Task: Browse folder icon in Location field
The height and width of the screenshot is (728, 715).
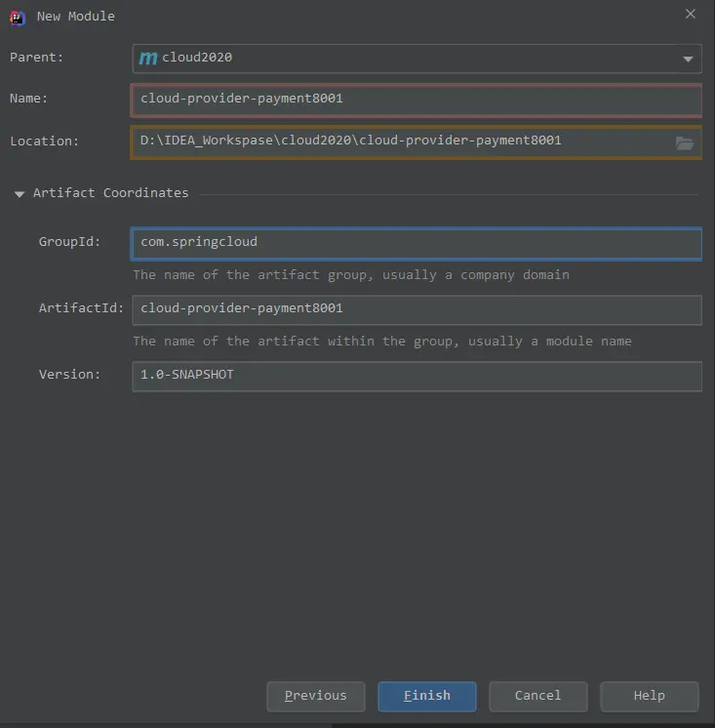Action: [x=685, y=142]
